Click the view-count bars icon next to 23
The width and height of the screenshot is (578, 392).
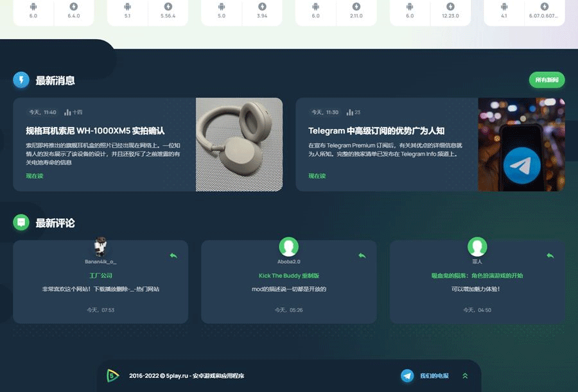click(x=350, y=112)
